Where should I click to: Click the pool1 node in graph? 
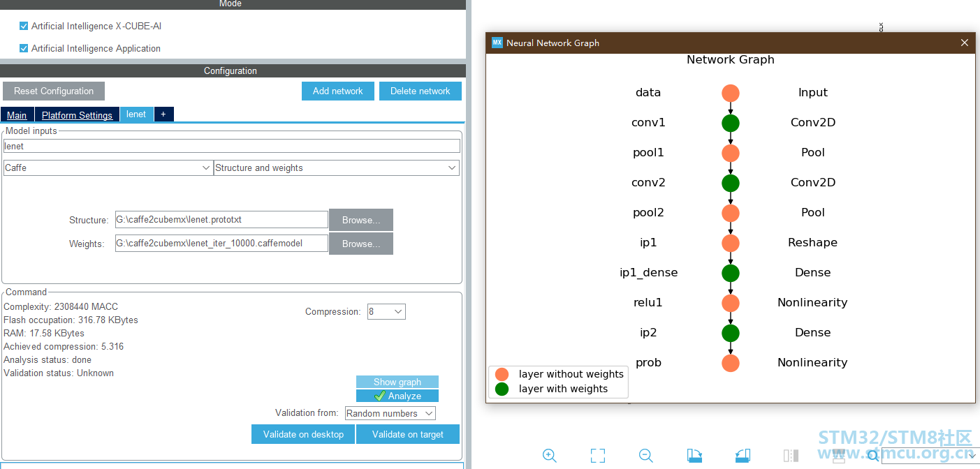click(731, 153)
